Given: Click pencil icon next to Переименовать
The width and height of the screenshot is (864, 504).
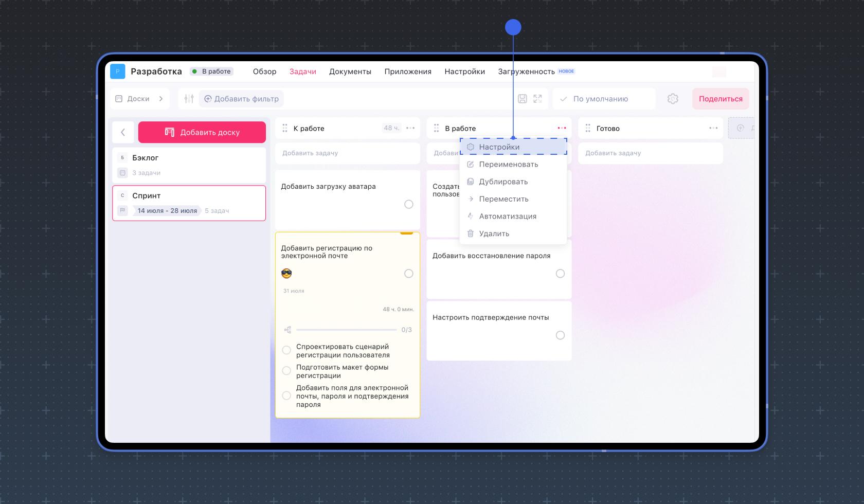Looking at the screenshot, I should pyautogui.click(x=470, y=164).
